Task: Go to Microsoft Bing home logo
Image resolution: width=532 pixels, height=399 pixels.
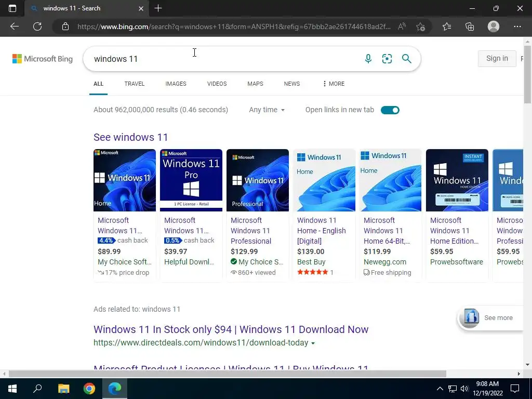Action: tap(43, 59)
